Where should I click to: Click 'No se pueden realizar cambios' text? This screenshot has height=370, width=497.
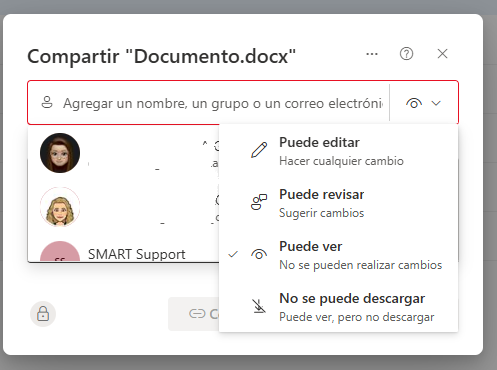(361, 265)
